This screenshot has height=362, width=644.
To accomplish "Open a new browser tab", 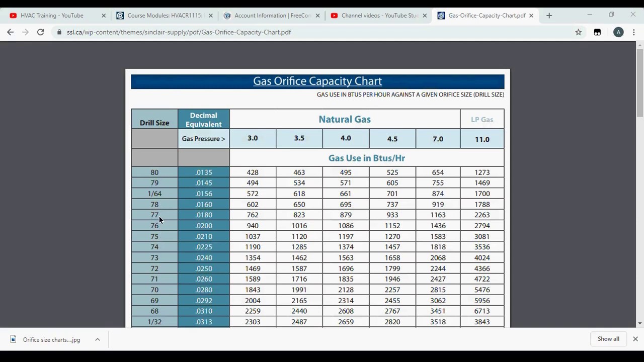I will [549, 16].
